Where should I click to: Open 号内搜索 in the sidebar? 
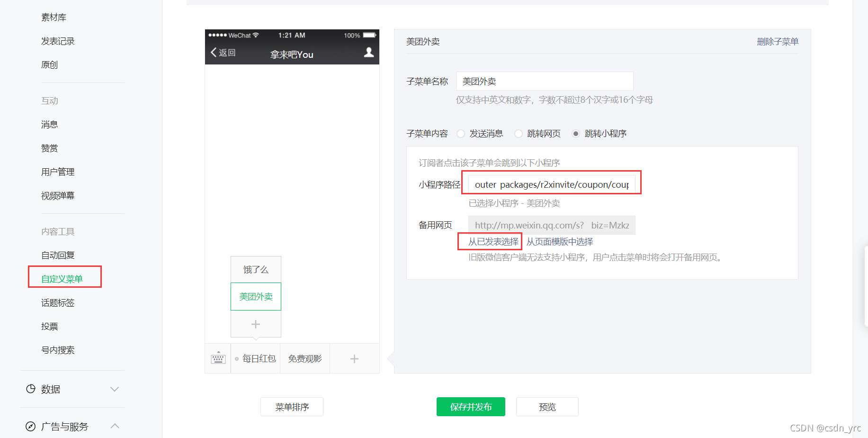[x=58, y=350]
